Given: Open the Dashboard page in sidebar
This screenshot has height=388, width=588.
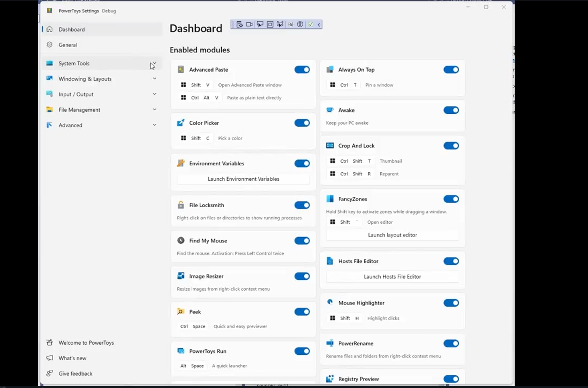Looking at the screenshot, I should [102, 29].
